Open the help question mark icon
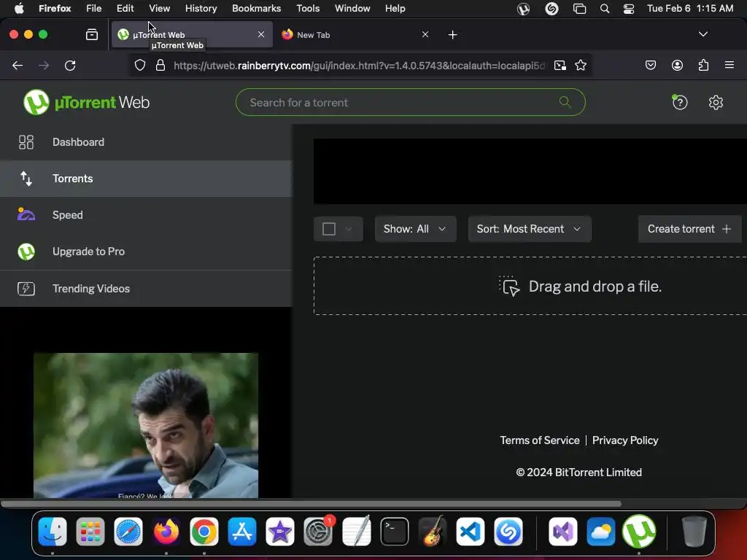Screen dimensions: 747x560 point(680,102)
